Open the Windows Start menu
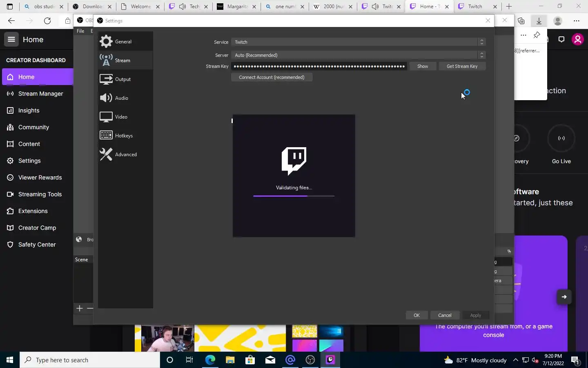 tap(10, 360)
